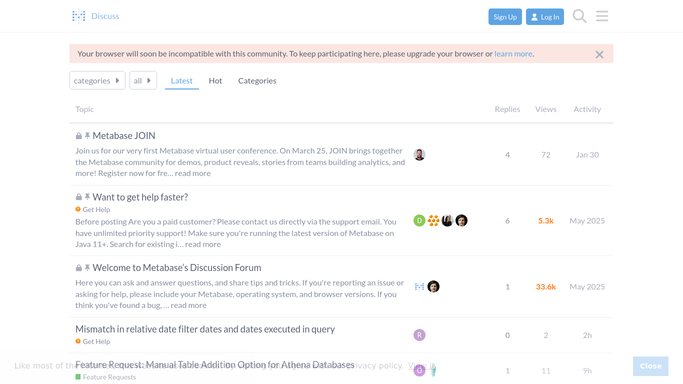The width and height of the screenshot is (683, 384).
Task: Click the orange dots user avatar
Action: coord(433,221)
